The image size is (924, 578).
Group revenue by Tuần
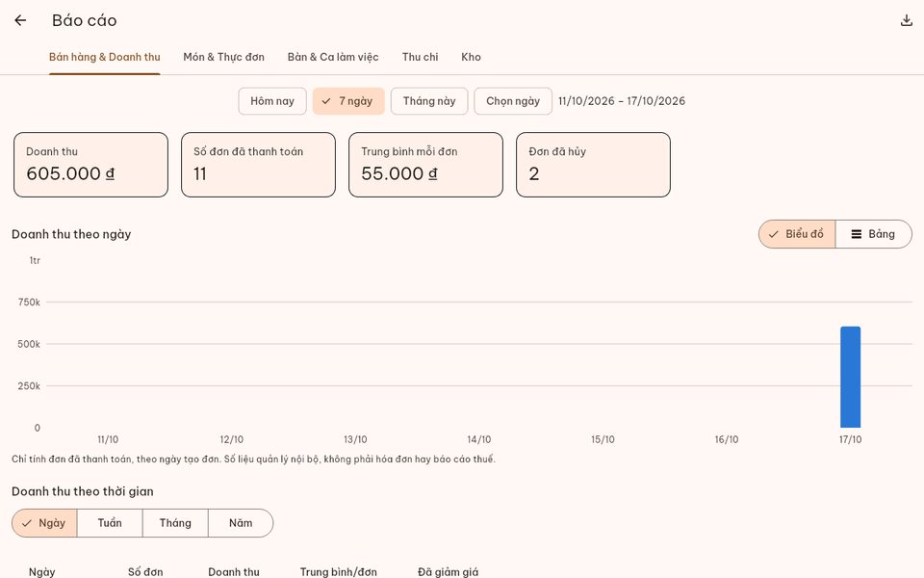coord(110,523)
